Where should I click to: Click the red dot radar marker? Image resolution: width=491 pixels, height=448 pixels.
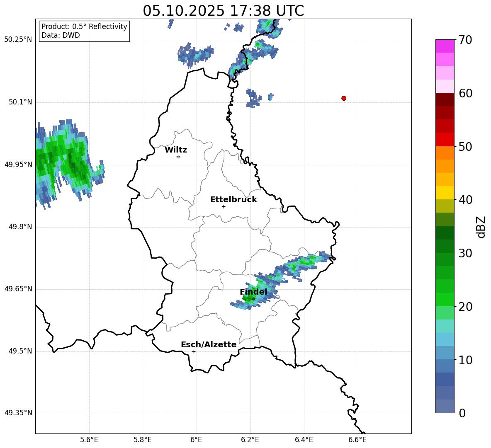(343, 98)
